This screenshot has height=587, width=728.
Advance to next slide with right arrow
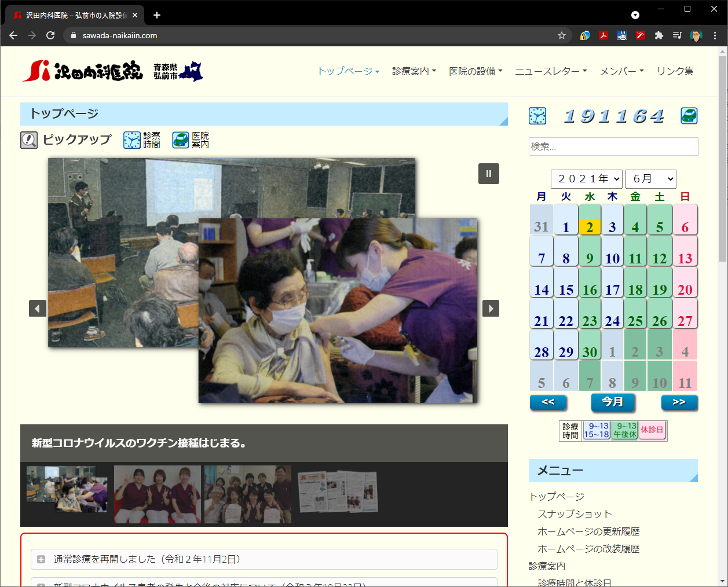point(491,309)
